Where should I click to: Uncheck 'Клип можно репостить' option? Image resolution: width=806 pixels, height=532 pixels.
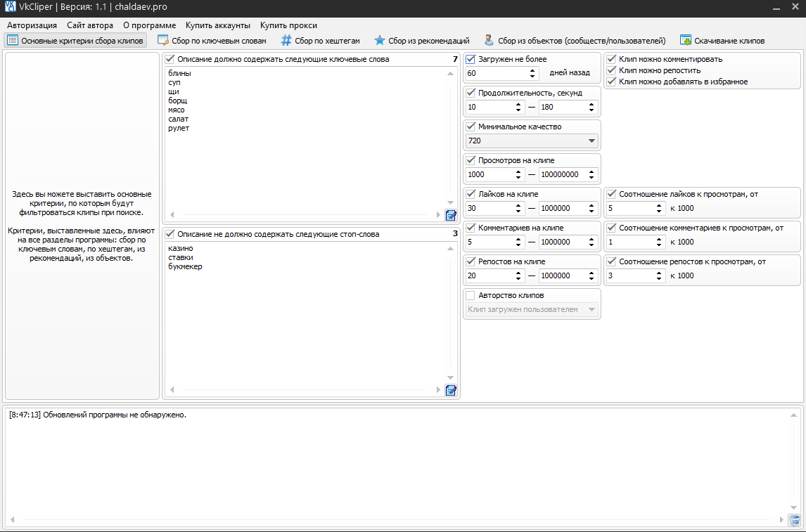click(x=611, y=70)
